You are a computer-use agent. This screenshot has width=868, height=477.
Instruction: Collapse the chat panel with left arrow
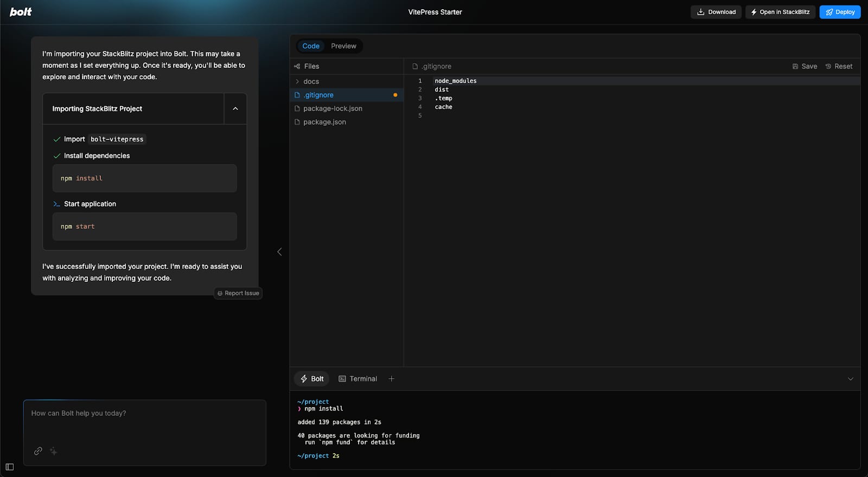(x=279, y=252)
